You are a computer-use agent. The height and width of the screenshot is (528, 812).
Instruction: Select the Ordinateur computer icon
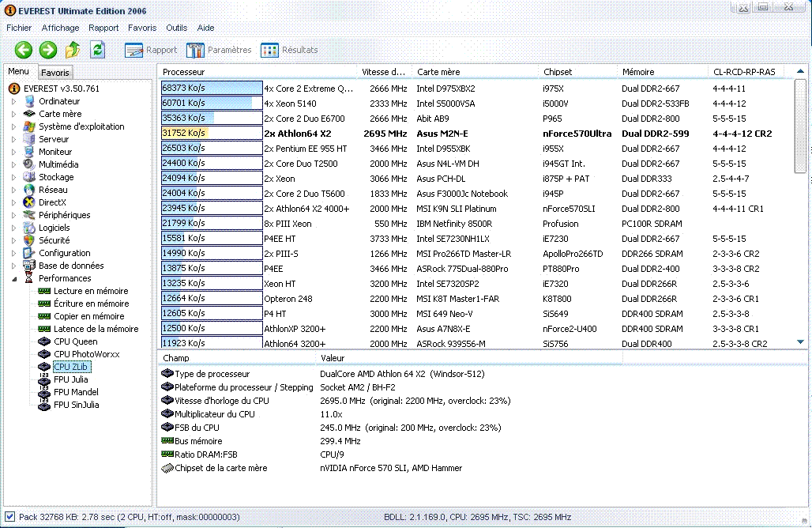click(29, 101)
